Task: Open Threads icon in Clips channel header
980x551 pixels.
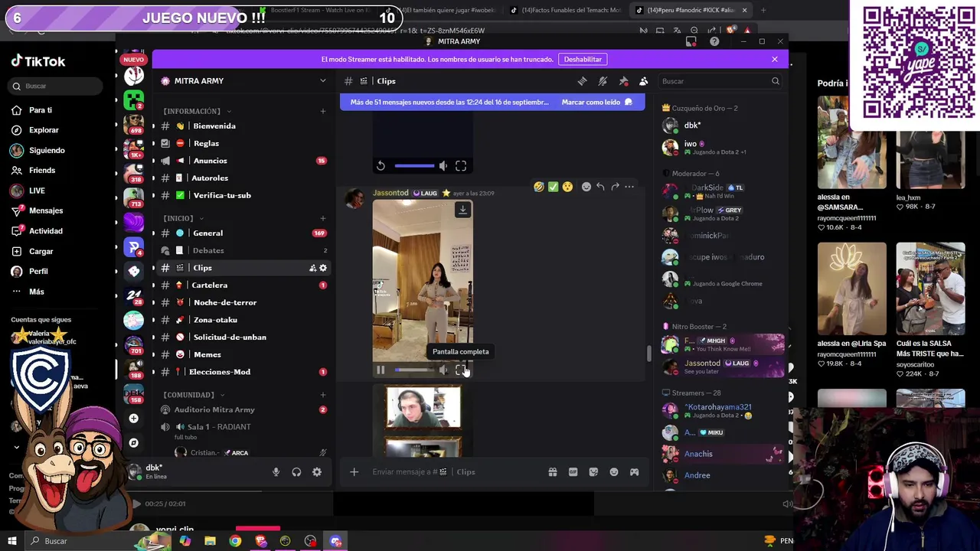Action: 582,81
